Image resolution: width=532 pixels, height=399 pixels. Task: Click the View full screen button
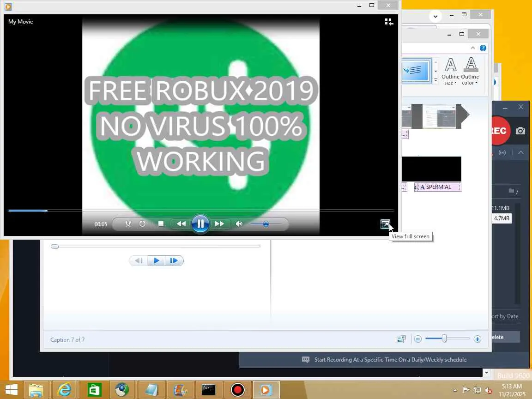coord(385,224)
